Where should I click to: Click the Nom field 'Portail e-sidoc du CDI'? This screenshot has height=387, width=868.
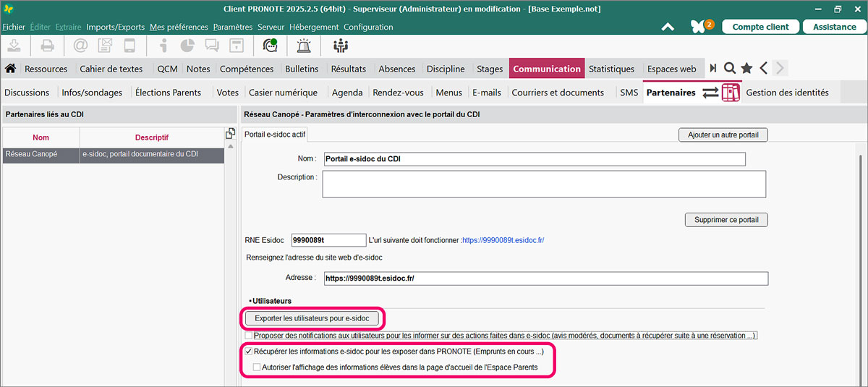point(534,159)
